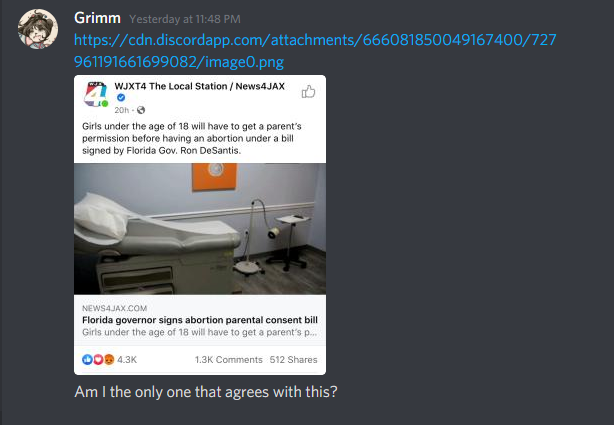The height and width of the screenshot is (425, 614).
Task: Click Grimm's profile avatar
Action: [x=38, y=29]
